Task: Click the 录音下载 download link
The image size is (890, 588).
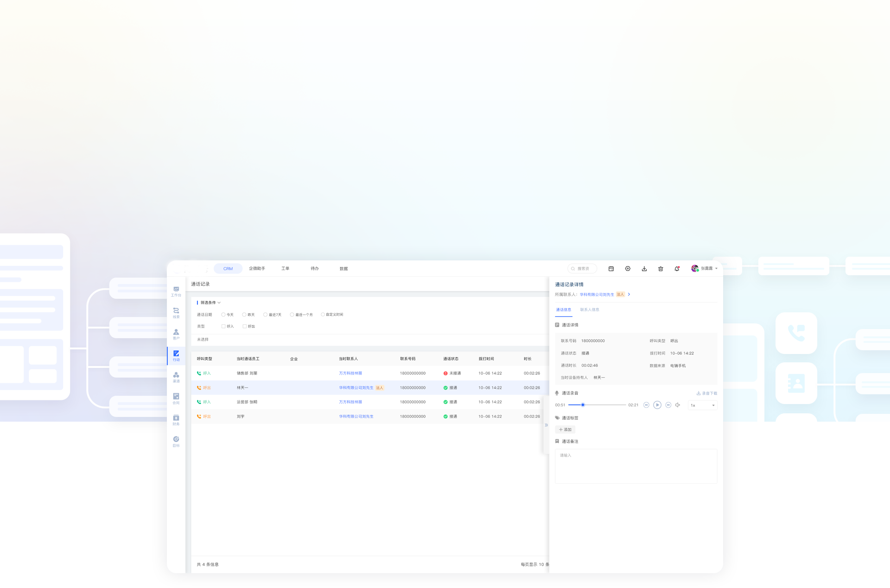Action: coord(707,393)
